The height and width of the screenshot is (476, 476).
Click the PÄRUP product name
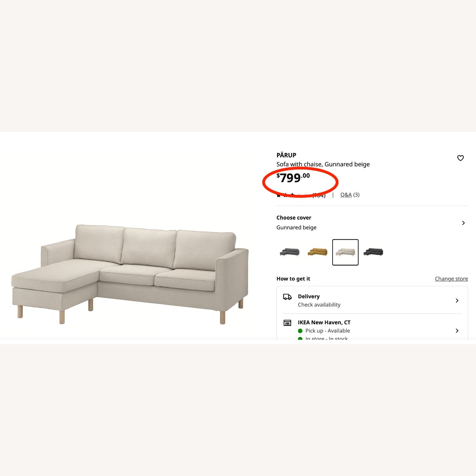[x=286, y=155]
